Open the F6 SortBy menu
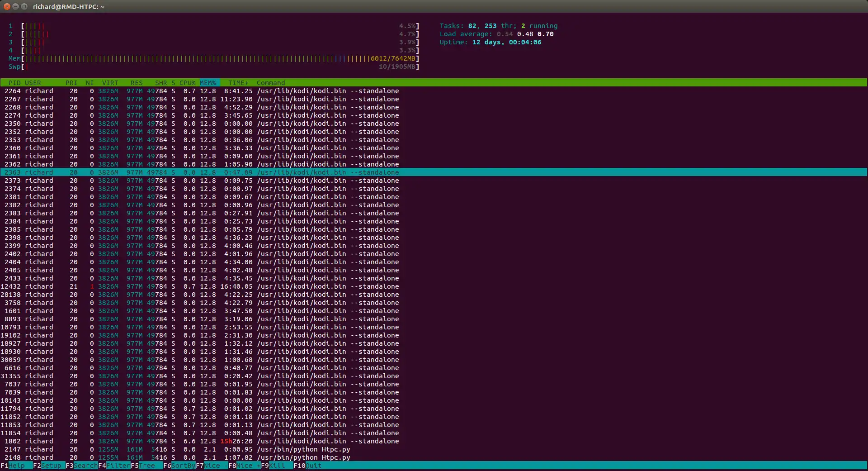 pyautogui.click(x=179, y=466)
